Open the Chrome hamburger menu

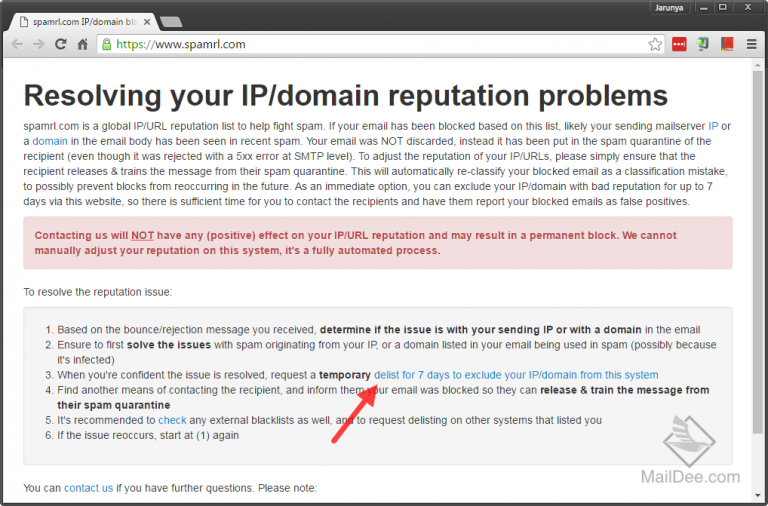tap(751, 44)
